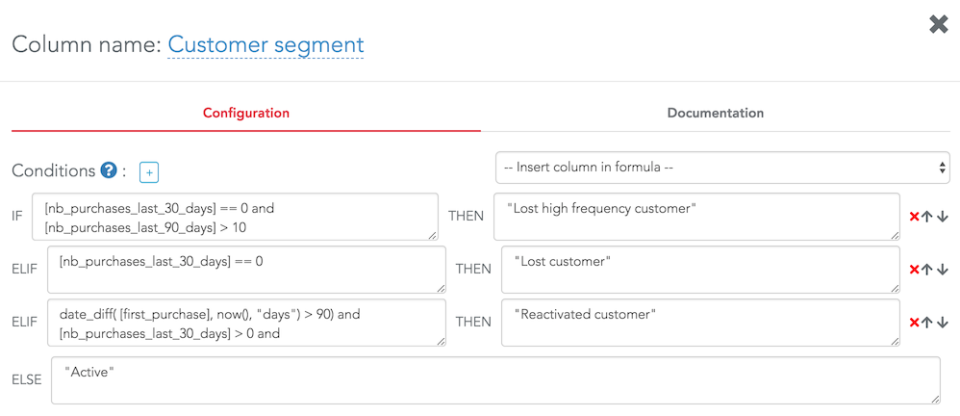Delete the "Lost high frequency customer" condition row
960x416 pixels.
pos(914,217)
